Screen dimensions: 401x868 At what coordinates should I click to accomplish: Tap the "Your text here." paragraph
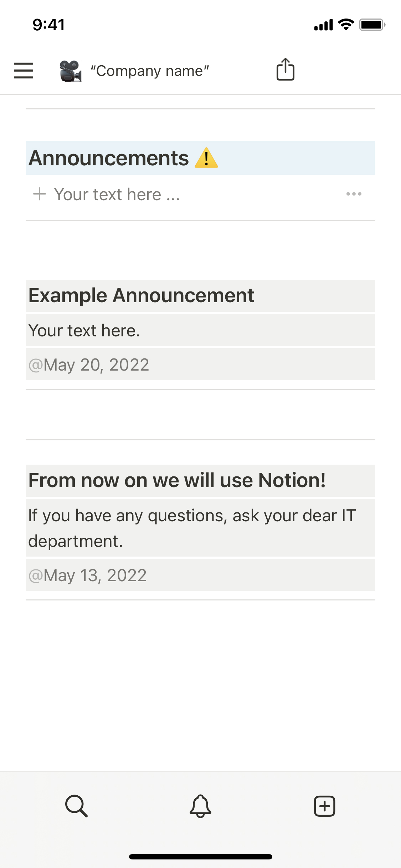coord(84,330)
